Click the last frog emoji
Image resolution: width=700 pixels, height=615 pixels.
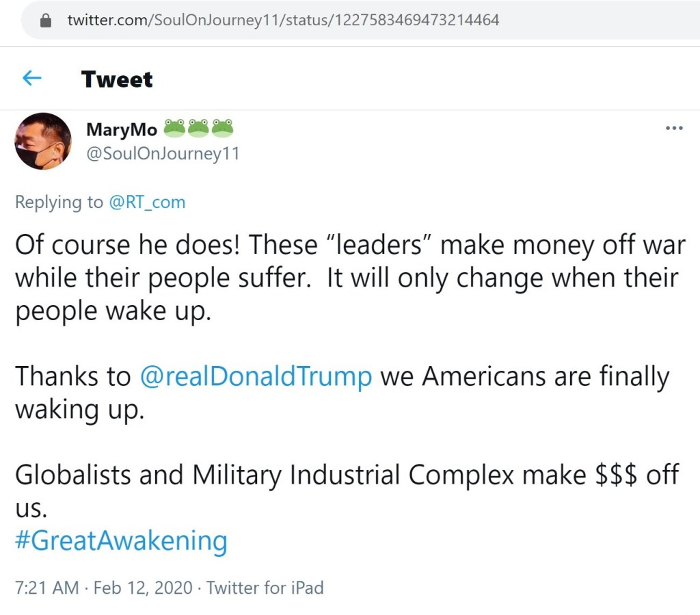[x=222, y=127]
